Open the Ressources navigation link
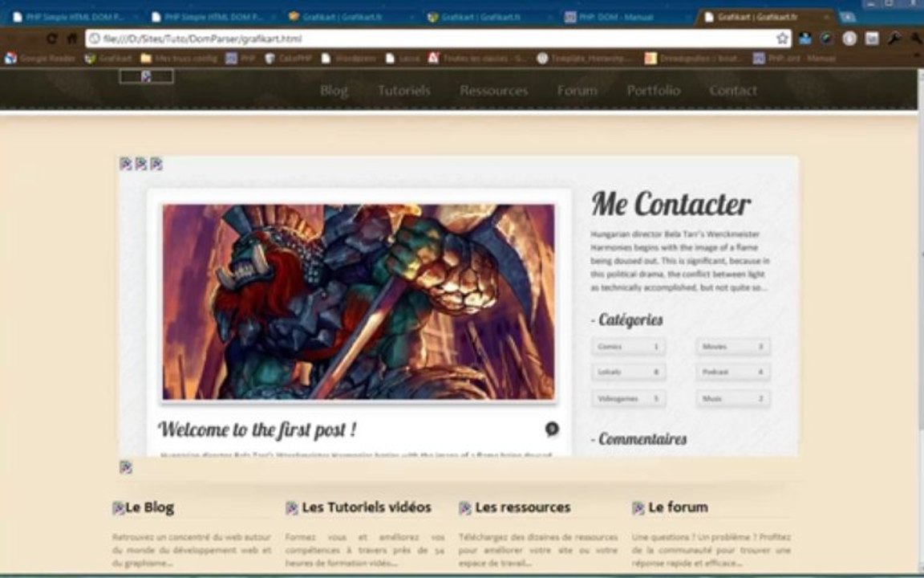The width and height of the screenshot is (924, 578). pyautogui.click(x=493, y=91)
